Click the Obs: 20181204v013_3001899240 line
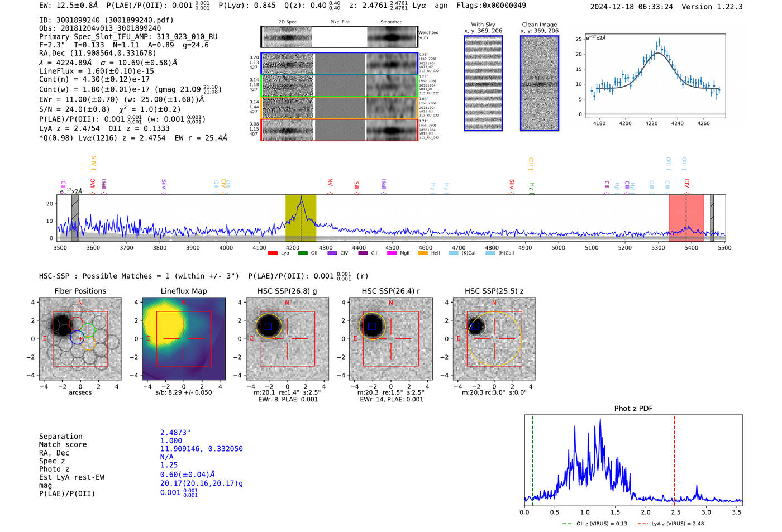Viewport: 782px width, 532px height. point(100,28)
